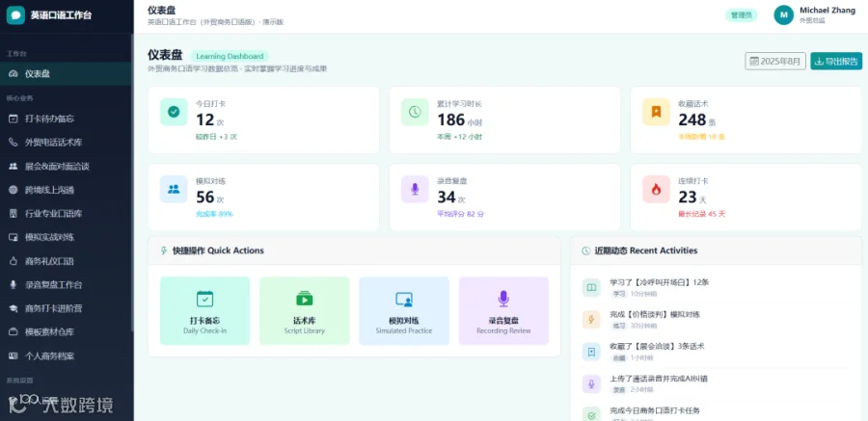The width and height of the screenshot is (868, 421).
Task: Click the app logo chat bubble icon
Action: pos(15,15)
